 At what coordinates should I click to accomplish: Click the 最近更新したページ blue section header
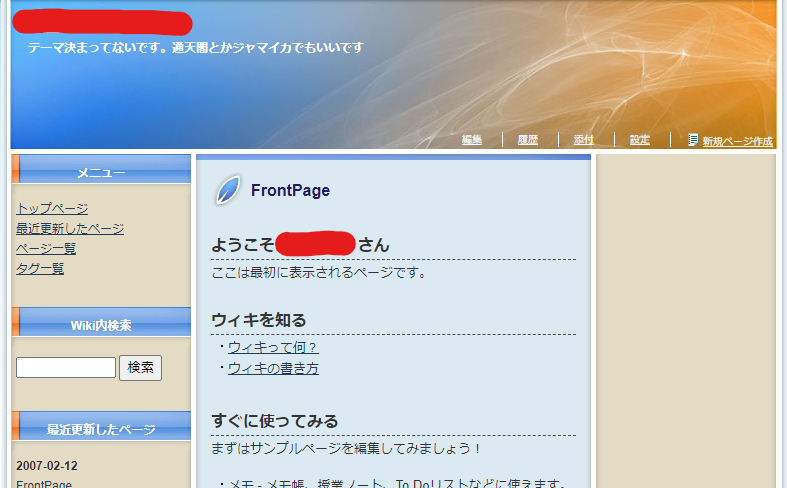point(101,429)
